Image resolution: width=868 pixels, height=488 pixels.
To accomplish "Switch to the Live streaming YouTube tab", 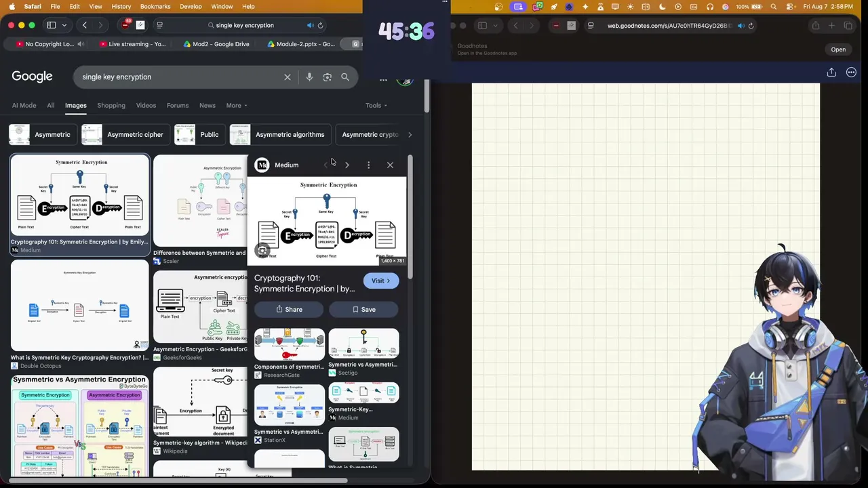I will coord(132,44).
